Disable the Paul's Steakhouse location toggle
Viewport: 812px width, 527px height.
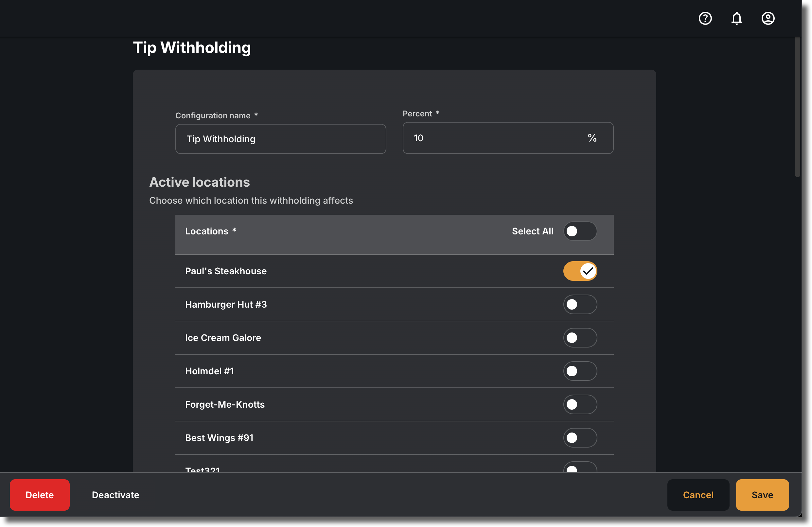click(580, 271)
